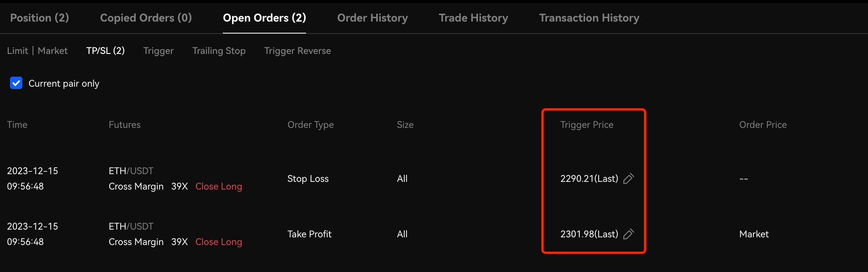
Task: Select the TP/SL (2) sub-tab
Action: click(105, 51)
